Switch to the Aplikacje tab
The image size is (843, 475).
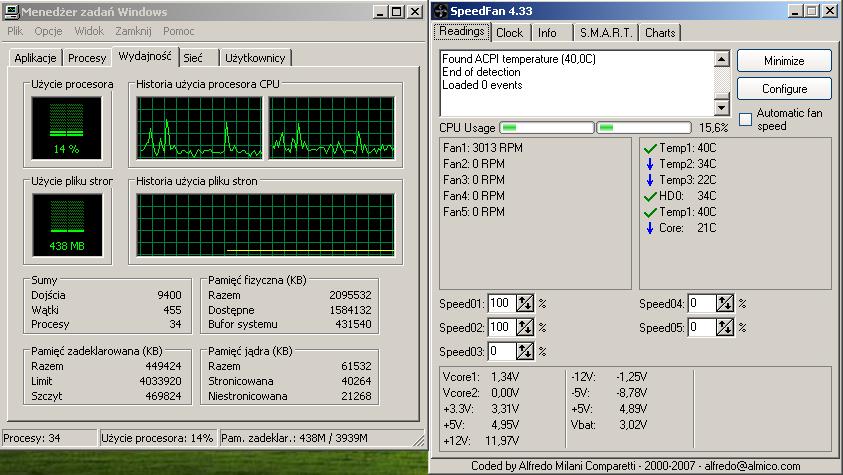[x=35, y=58]
